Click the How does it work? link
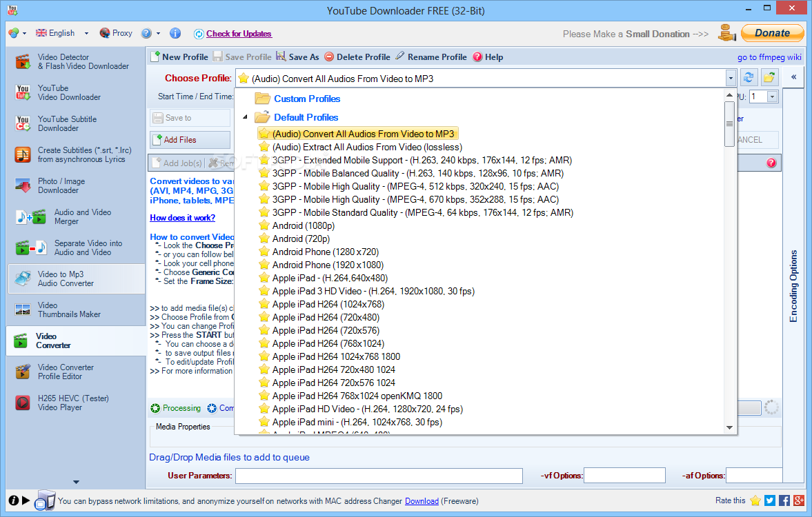 (182, 218)
